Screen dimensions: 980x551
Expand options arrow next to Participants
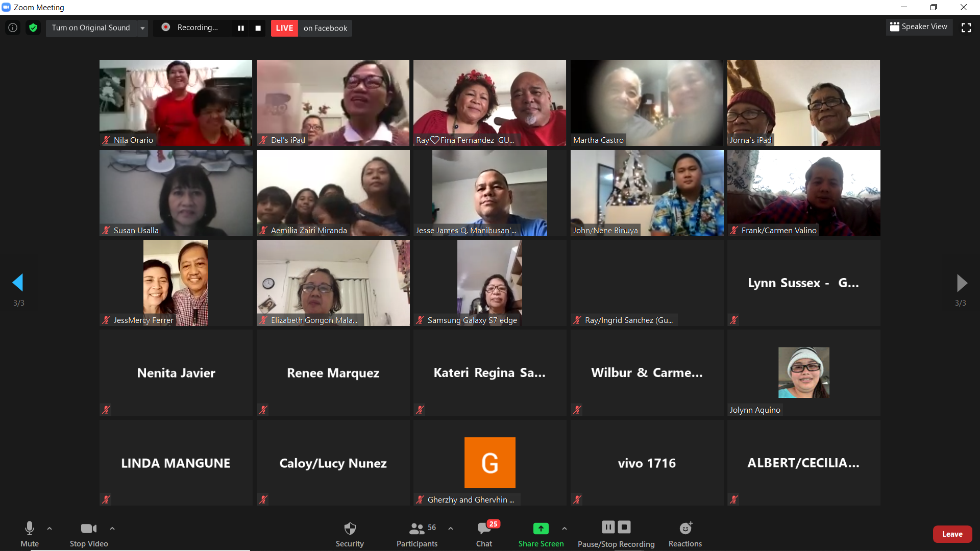(x=451, y=529)
